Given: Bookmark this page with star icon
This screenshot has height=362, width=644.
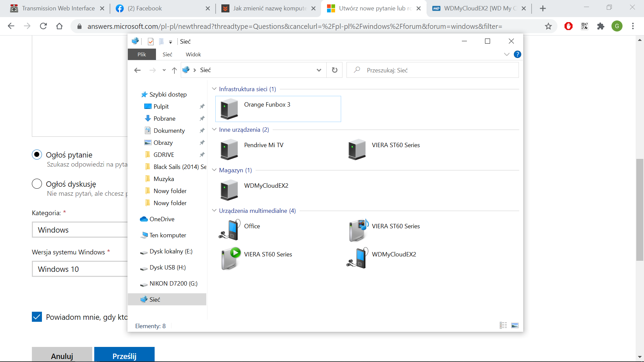Looking at the screenshot, I should point(548,26).
